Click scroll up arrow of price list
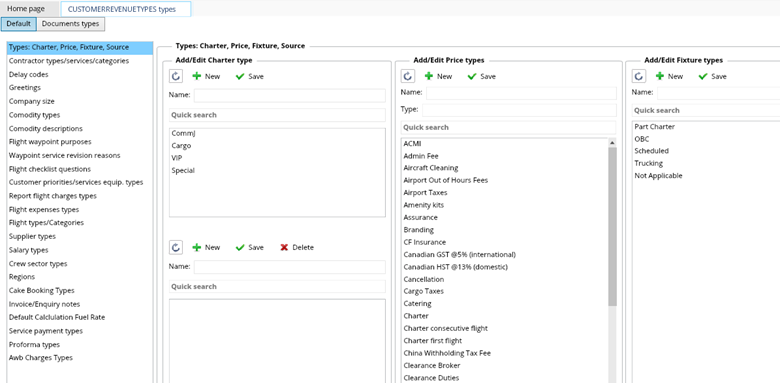 coord(612,143)
